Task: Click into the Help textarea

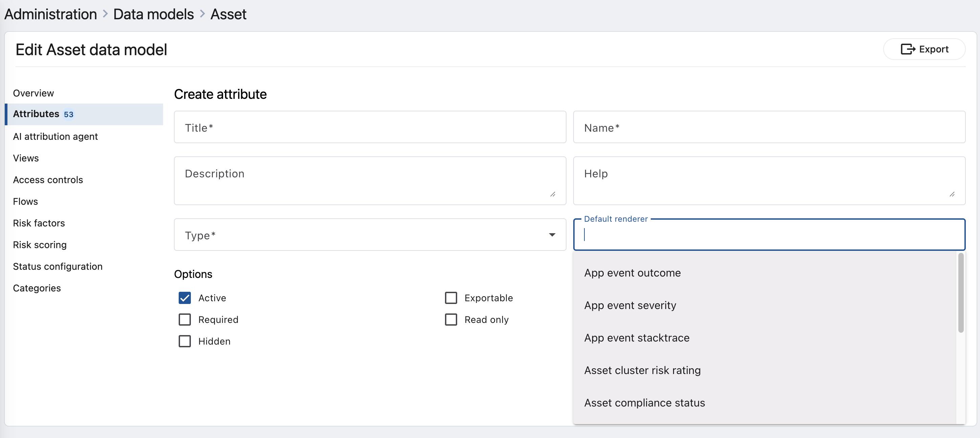Action: tap(769, 181)
